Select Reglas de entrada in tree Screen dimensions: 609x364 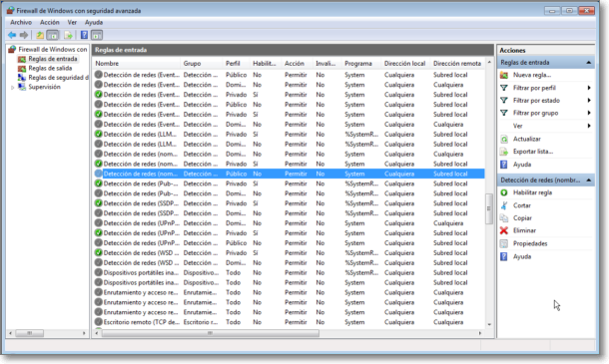[53, 59]
